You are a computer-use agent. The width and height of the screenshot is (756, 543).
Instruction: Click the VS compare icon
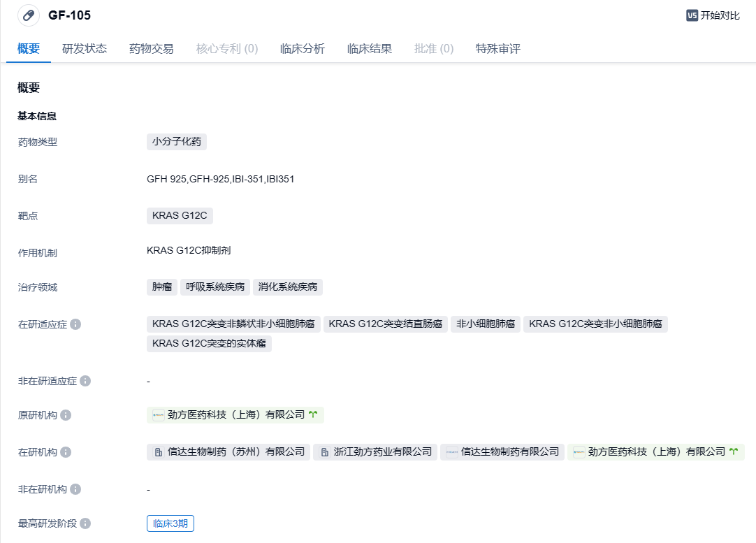coord(692,15)
